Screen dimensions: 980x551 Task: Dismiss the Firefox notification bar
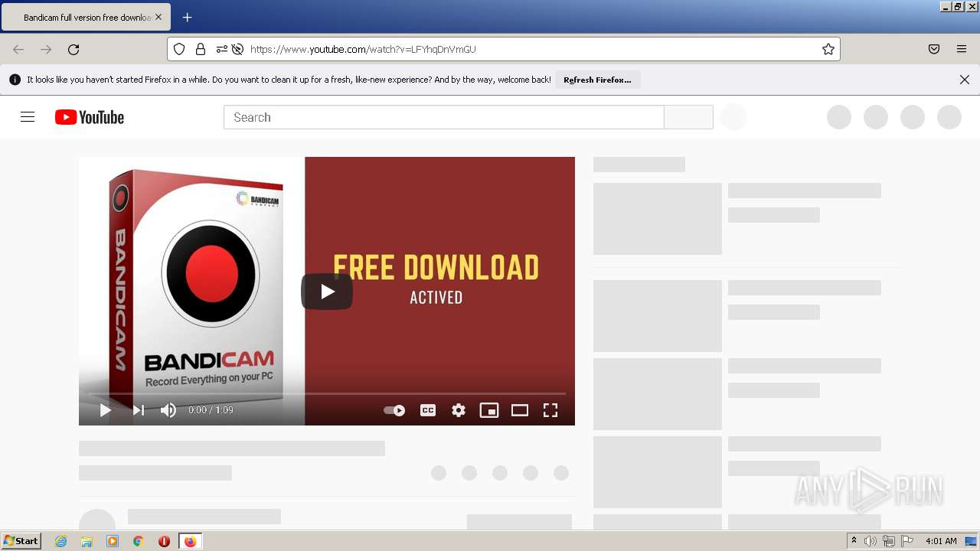pos(965,80)
